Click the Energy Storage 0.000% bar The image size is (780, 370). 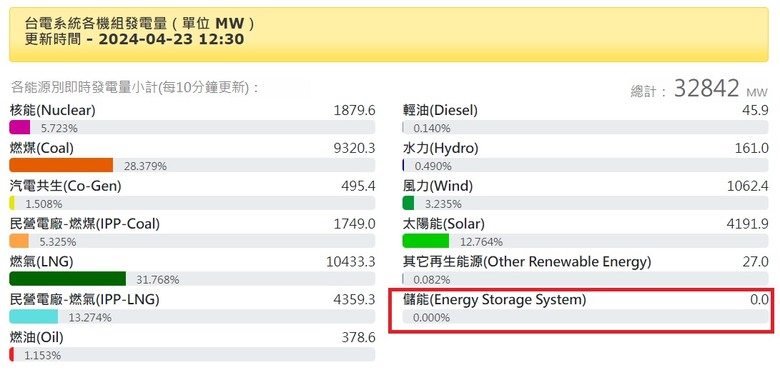[585, 317]
